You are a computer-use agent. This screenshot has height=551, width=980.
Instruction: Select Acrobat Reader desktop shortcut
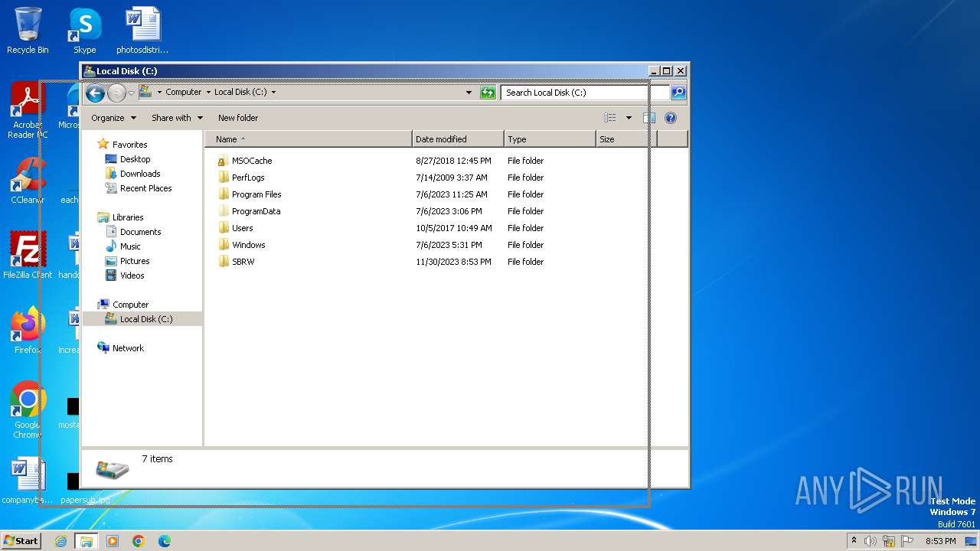pos(28,111)
